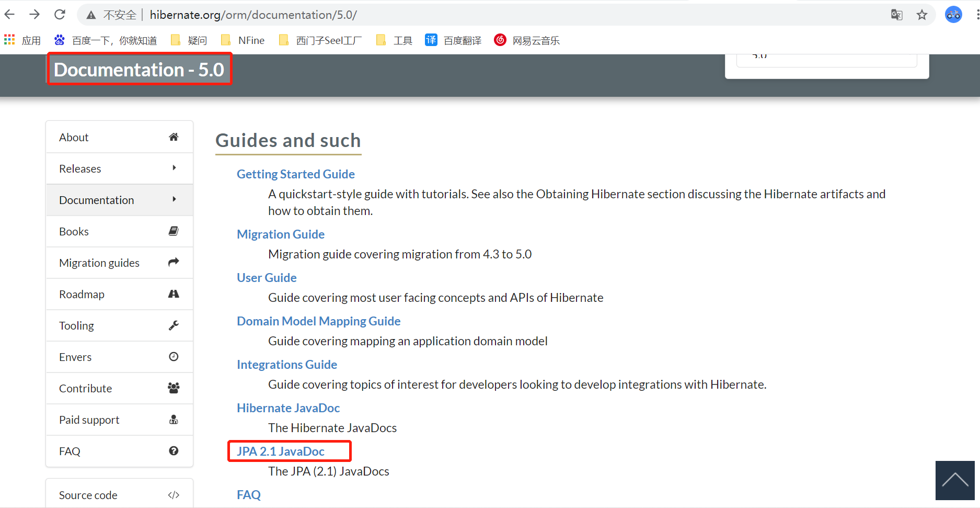Click the support person icon beside Paid support
The image size is (980, 508).
tap(174, 420)
